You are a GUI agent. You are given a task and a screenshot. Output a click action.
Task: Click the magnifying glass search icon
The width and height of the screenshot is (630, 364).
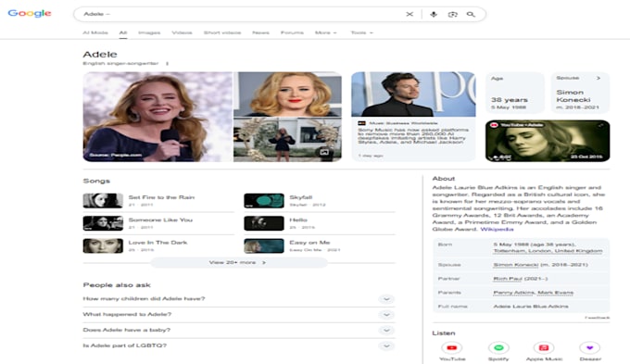click(471, 14)
